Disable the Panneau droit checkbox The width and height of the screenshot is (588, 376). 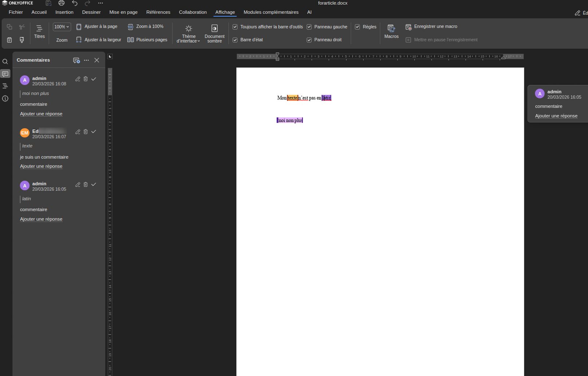pos(309,40)
